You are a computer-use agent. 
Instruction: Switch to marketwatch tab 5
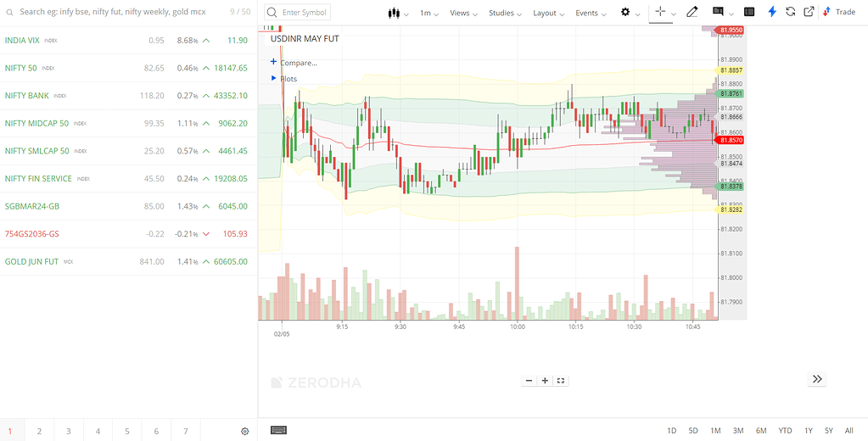pos(127,432)
